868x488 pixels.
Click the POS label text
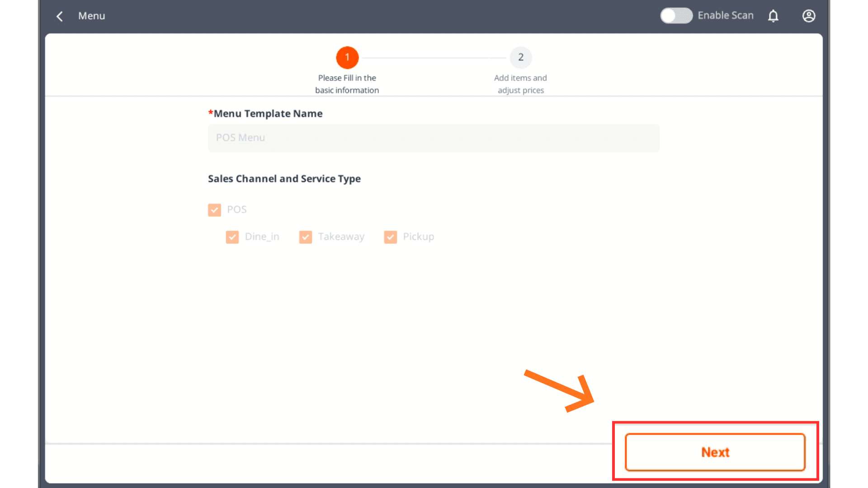tap(237, 210)
